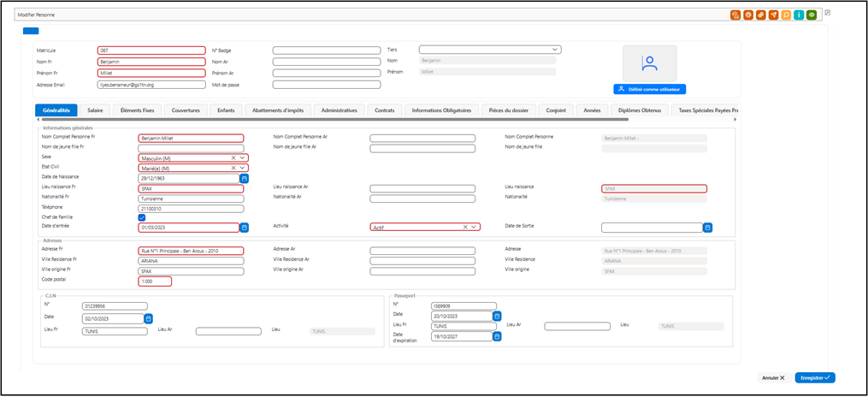
Task: Click the tab strip right scroll arrow
Action: (x=735, y=119)
